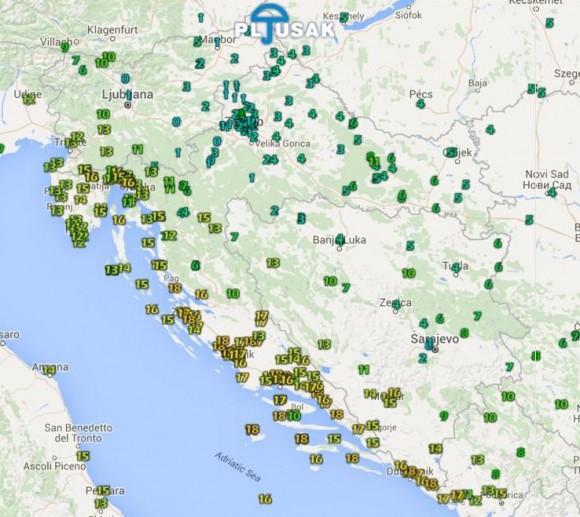Select the 0 temperature reading near Ljubljana
580x517 pixels.
click(x=125, y=78)
